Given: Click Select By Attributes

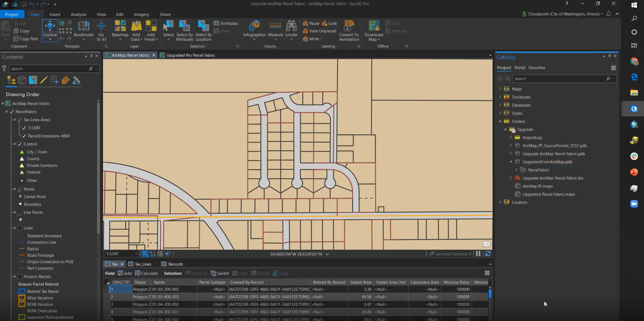Looking at the screenshot, I should tap(184, 30).
